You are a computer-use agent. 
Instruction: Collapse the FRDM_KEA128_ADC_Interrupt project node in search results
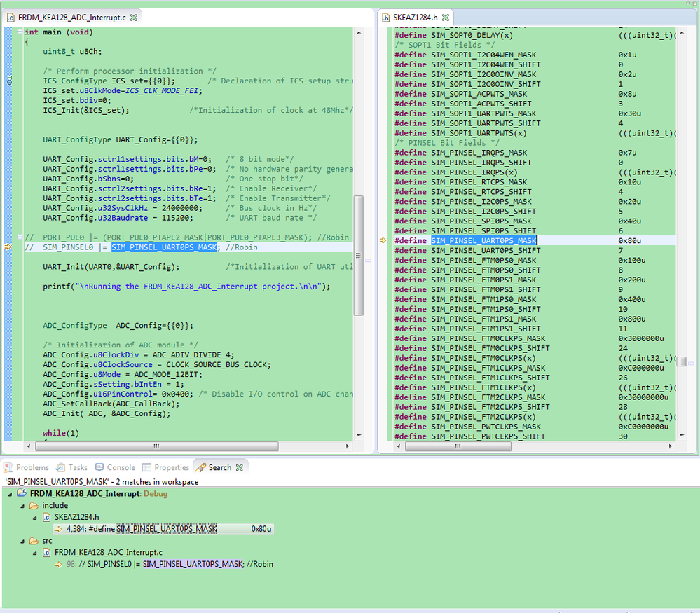pyautogui.click(x=11, y=494)
